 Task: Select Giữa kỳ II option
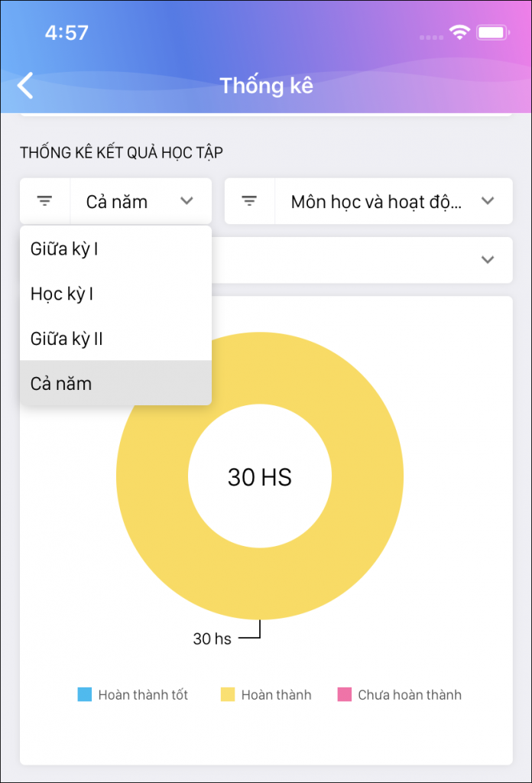pyautogui.click(x=66, y=339)
